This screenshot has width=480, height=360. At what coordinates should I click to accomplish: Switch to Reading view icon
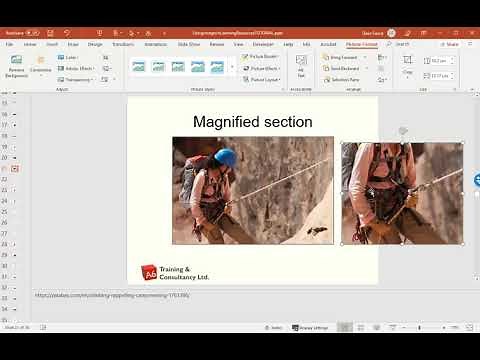point(376,328)
